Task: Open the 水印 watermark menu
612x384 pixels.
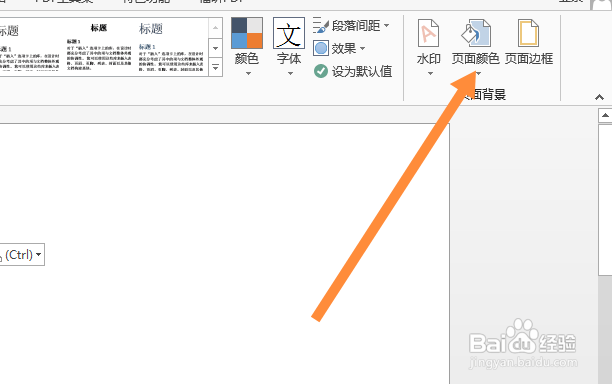Action: 429,48
